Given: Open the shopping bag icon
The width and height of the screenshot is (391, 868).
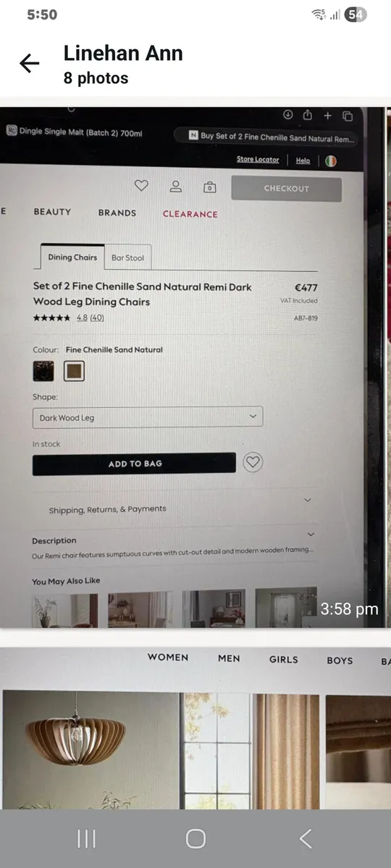Looking at the screenshot, I should (209, 187).
